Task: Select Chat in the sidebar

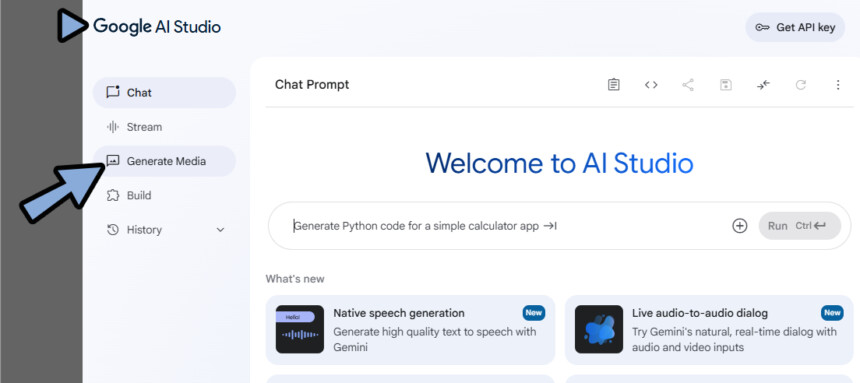Action: tap(164, 93)
